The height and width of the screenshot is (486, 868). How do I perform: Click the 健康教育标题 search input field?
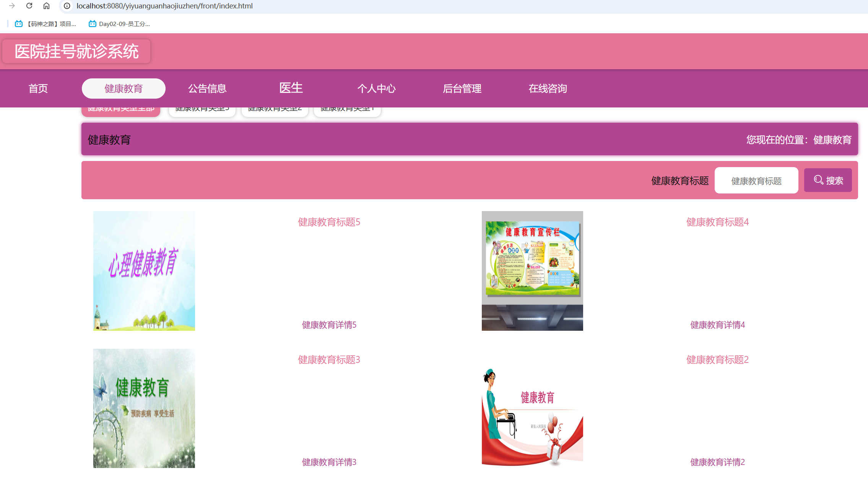point(756,180)
